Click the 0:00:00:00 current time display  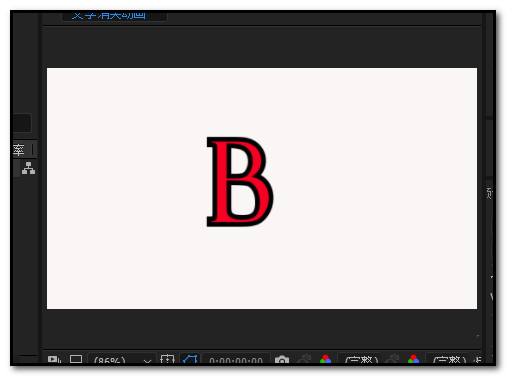tap(236, 360)
